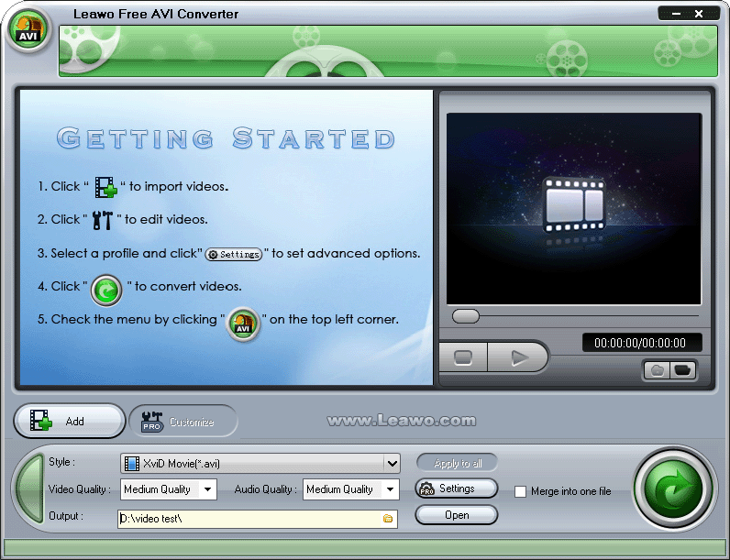Open advanced Settings for the profile
The image size is (730, 560).
pos(456,489)
